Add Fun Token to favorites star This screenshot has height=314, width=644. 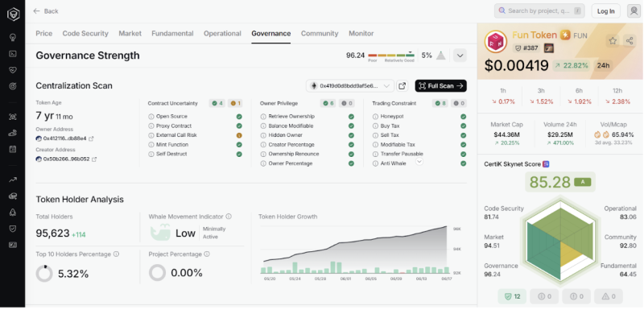[613, 41]
